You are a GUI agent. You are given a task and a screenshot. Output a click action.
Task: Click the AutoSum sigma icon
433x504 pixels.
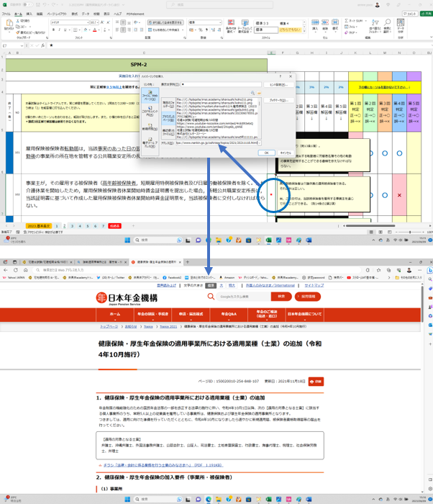(347, 21)
